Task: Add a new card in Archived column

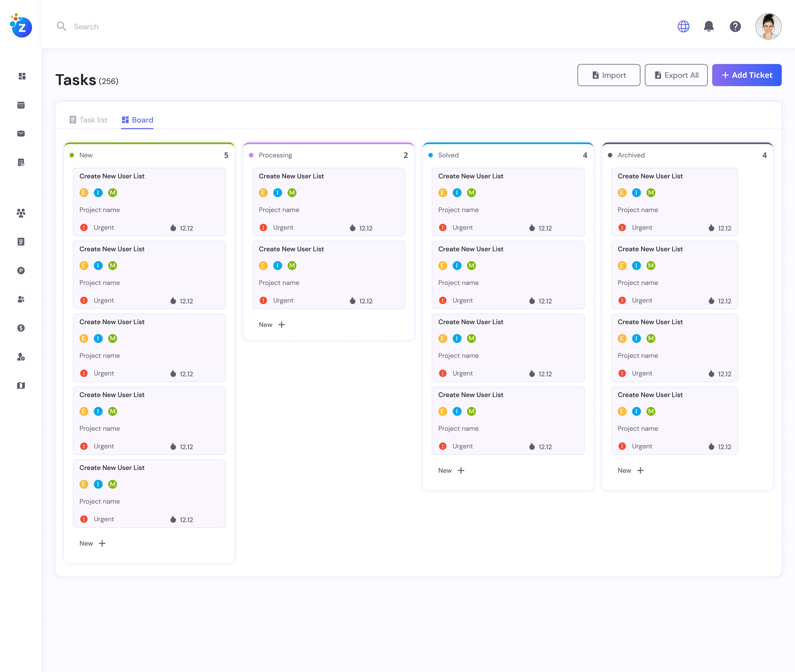Action: [x=631, y=471]
